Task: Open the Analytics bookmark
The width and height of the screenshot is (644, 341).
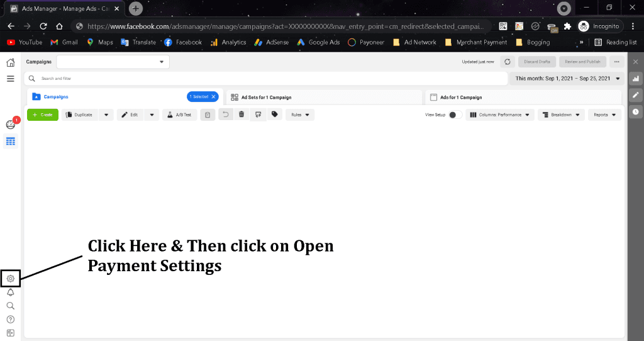Action: (228, 42)
